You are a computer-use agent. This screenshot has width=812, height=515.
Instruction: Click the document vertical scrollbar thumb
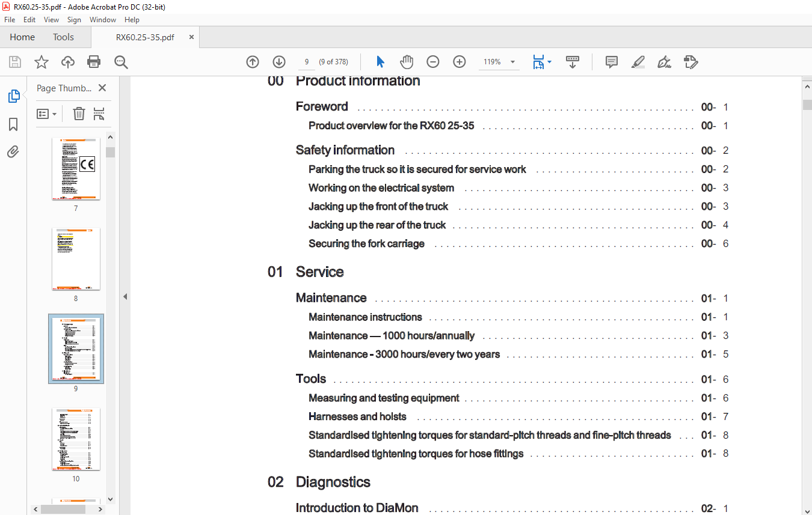point(807,105)
